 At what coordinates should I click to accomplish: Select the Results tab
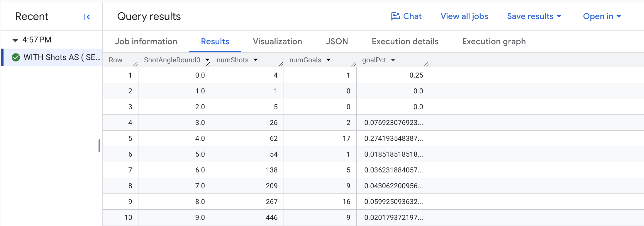pos(215,42)
